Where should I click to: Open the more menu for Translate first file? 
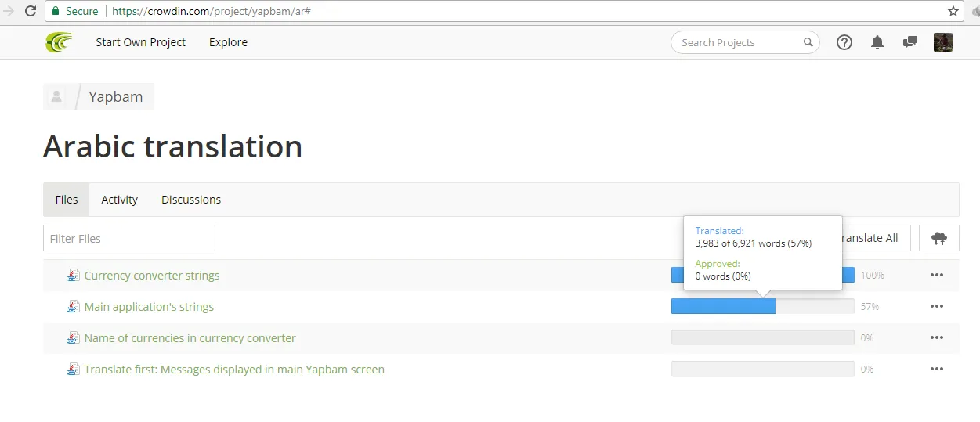pos(937,369)
